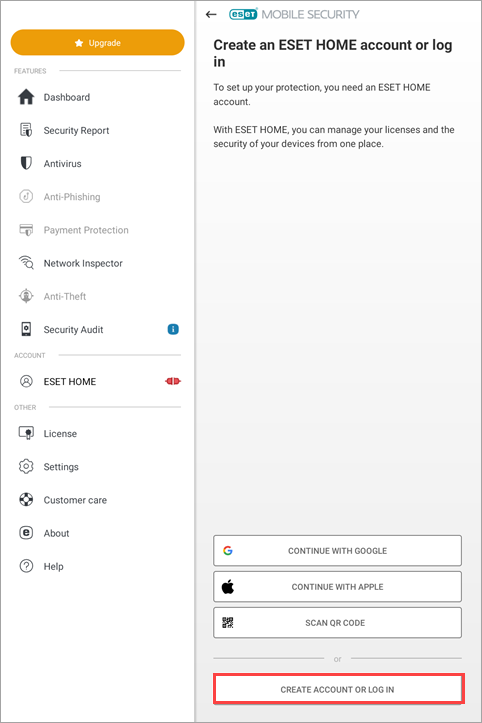This screenshot has width=482, height=723.
Task: Click Create Account or Log In
Action: pyautogui.click(x=337, y=689)
